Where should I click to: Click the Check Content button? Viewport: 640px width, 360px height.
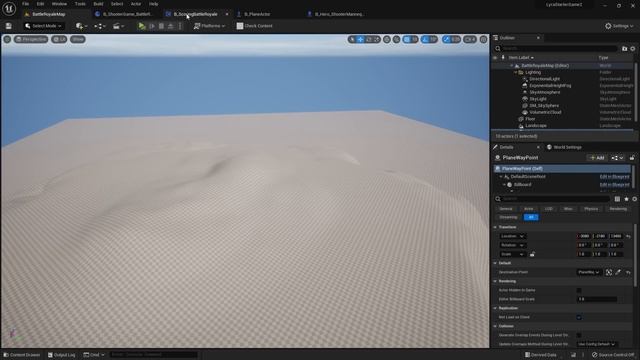[254, 26]
